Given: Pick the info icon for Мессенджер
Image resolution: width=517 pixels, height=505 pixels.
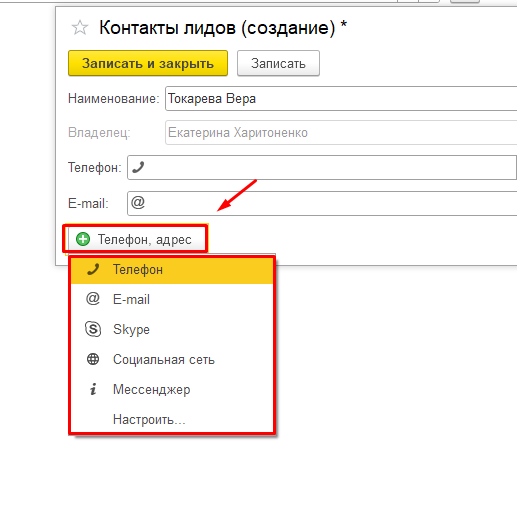Looking at the screenshot, I should [93, 389].
